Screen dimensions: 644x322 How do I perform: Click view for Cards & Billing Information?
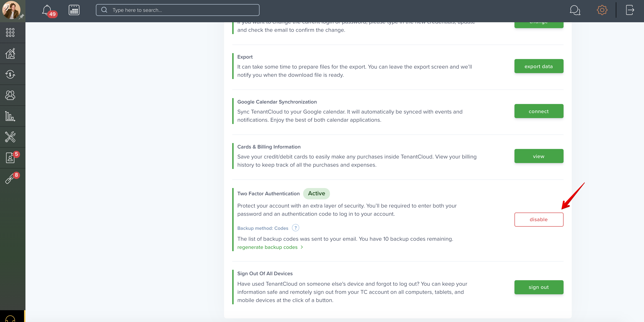(539, 156)
